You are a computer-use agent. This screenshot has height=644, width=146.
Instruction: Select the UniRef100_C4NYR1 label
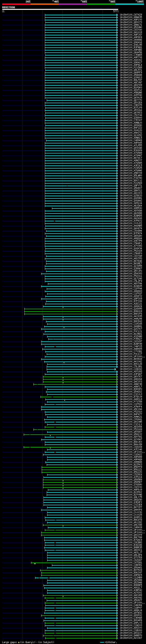coord(131,565)
